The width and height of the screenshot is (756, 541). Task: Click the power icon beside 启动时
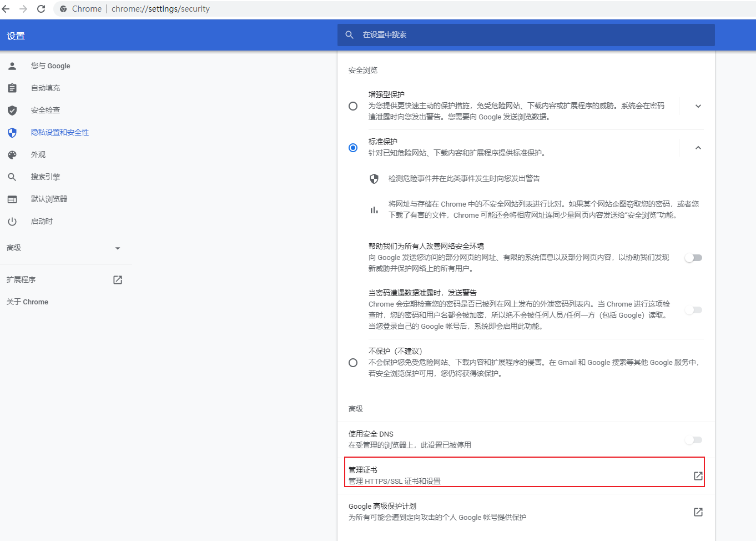coord(12,222)
